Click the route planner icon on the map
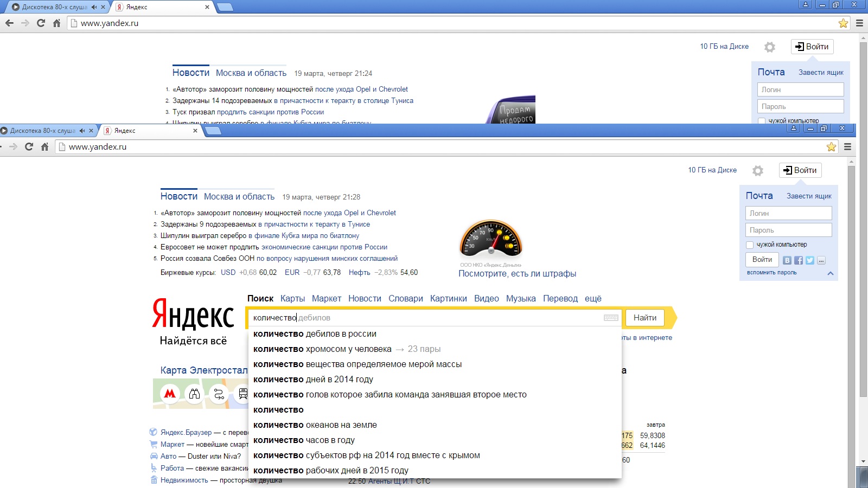The height and width of the screenshot is (488, 868). tap(219, 394)
